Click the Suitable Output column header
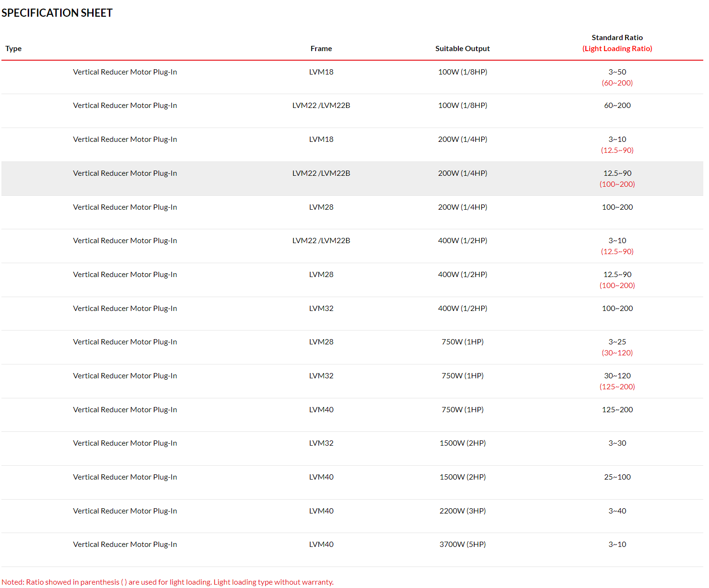The height and width of the screenshot is (588, 709). click(463, 49)
